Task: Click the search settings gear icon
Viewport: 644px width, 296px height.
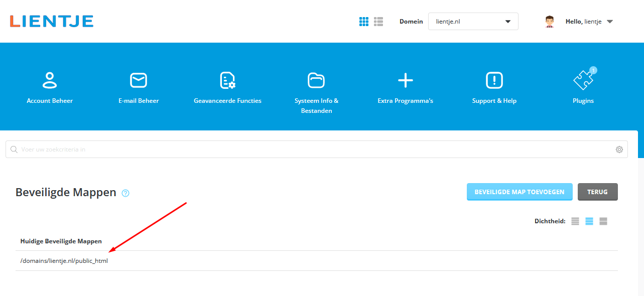Action: [x=619, y=150]
